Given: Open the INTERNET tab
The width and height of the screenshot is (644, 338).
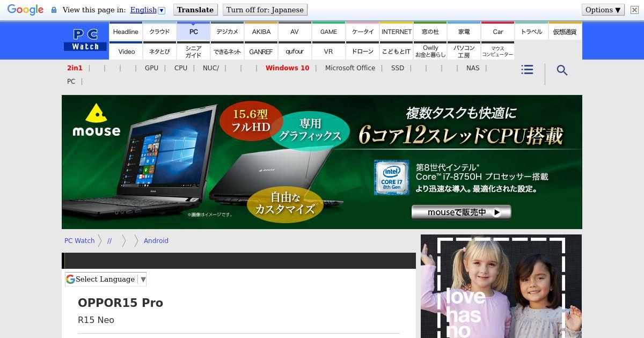Looking at the screenshot, I should click(x=396, y=31).
